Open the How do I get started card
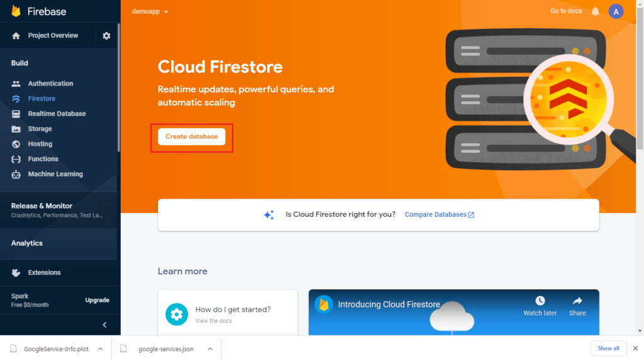644x362 pixels. pyautogui.click(x=228, y=313)
